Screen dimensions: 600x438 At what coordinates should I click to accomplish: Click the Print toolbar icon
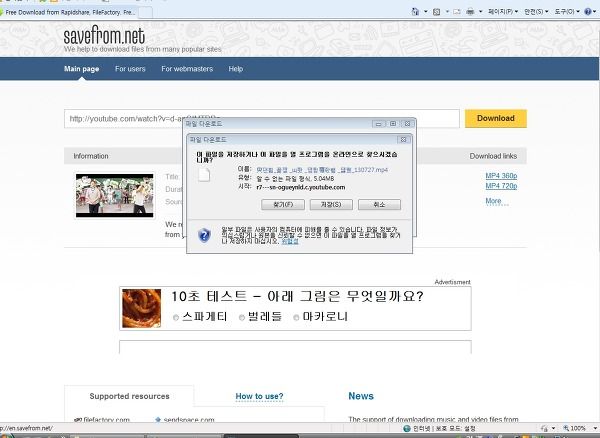pos(470,12)
